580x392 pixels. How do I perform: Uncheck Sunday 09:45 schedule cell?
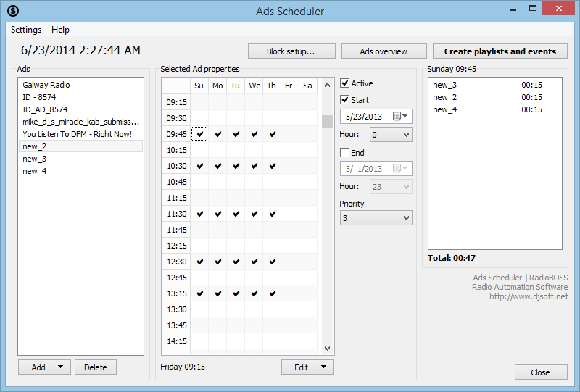200,134
